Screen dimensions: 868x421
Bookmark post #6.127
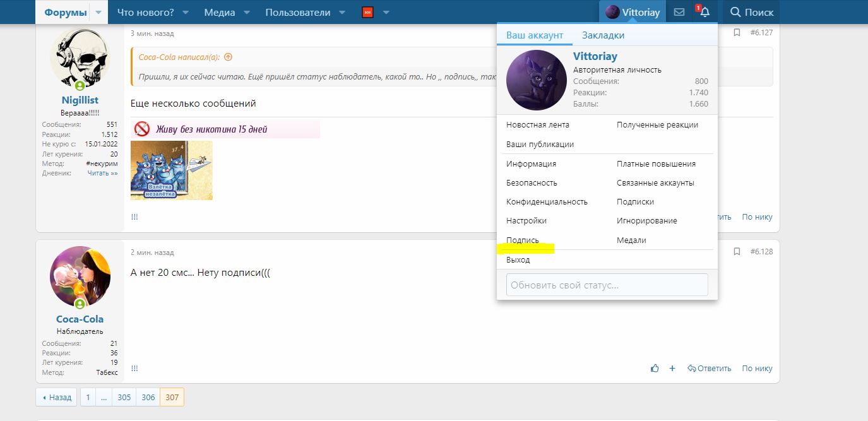(x=737, y=32)
